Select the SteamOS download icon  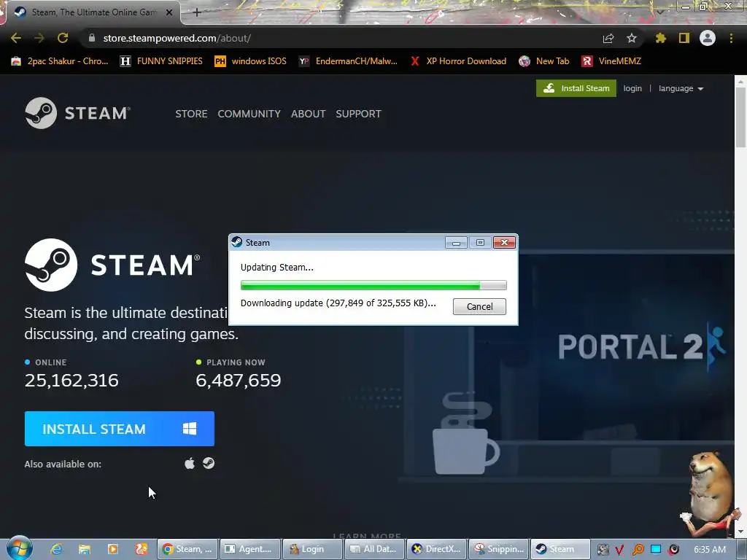209,463
